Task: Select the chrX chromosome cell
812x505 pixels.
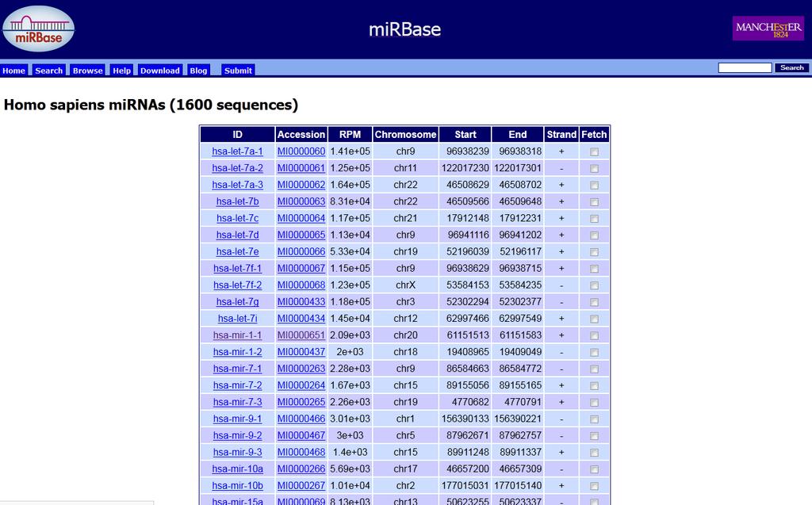Action: 405,285
